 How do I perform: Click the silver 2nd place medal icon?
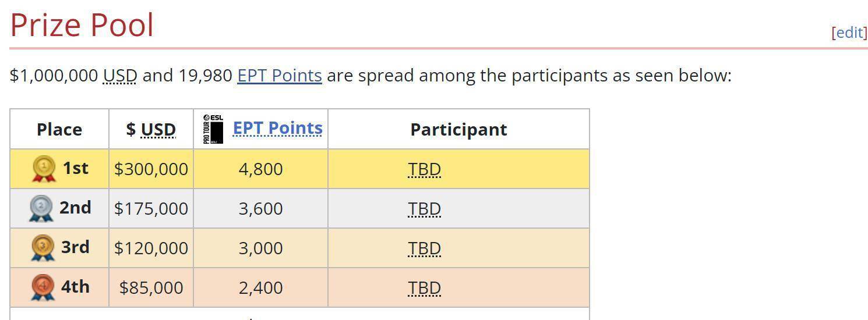pyautogui.click(x=41, y=208)
